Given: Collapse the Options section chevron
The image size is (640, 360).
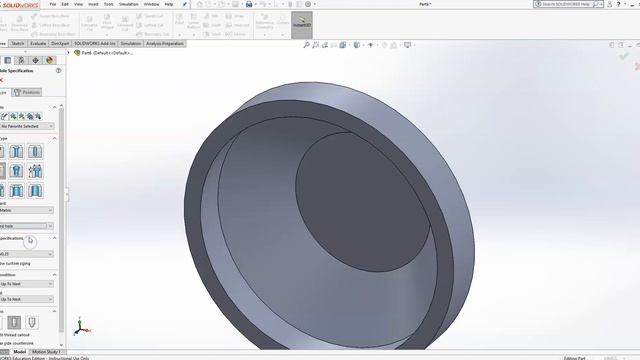Looking at the screenshot, I should 54,311.
